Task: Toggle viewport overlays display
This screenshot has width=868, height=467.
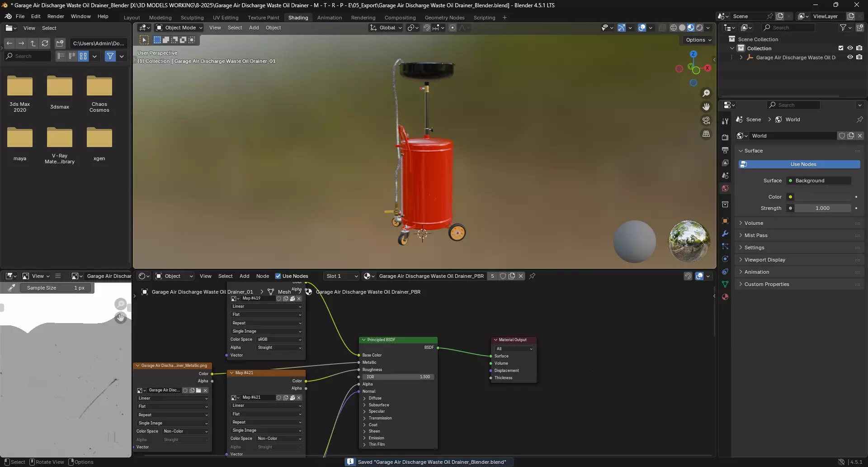Action: coord(642,28)
